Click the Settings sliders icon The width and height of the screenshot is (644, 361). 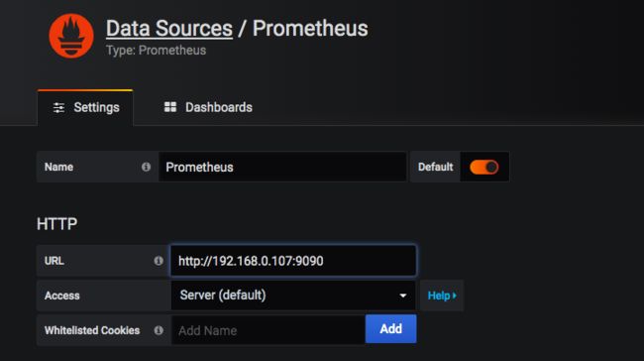(x=58, y=108)
